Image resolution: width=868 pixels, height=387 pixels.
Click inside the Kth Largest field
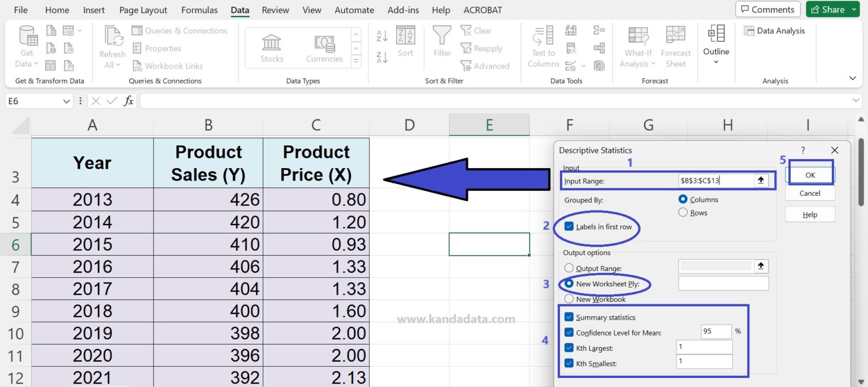pos(704,347)
